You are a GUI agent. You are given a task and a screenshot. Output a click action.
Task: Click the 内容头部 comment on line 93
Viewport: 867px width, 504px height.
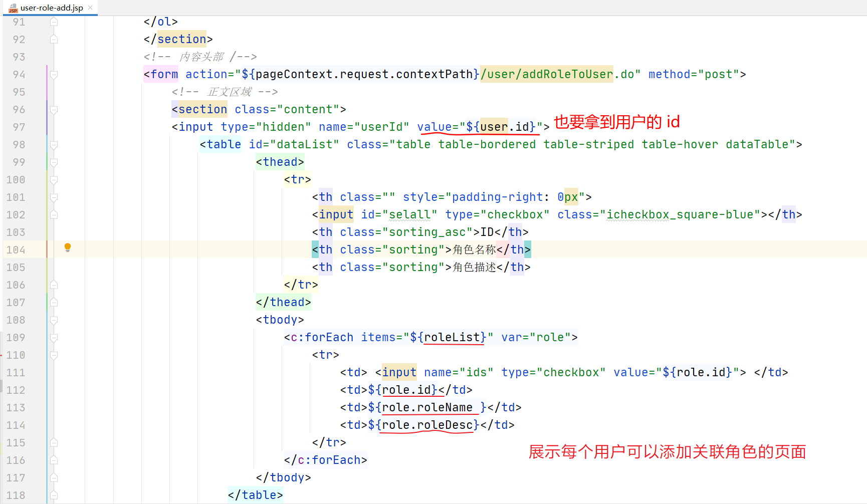[201, 57]
